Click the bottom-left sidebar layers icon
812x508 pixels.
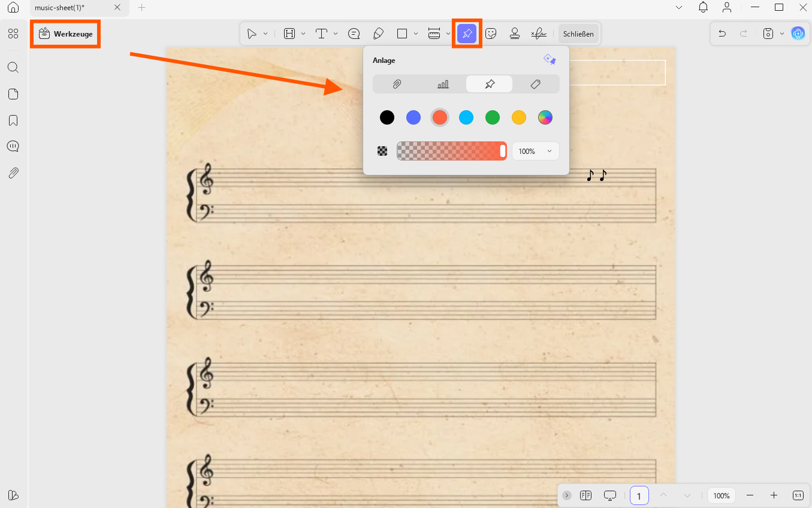click(x=13, y=495)
